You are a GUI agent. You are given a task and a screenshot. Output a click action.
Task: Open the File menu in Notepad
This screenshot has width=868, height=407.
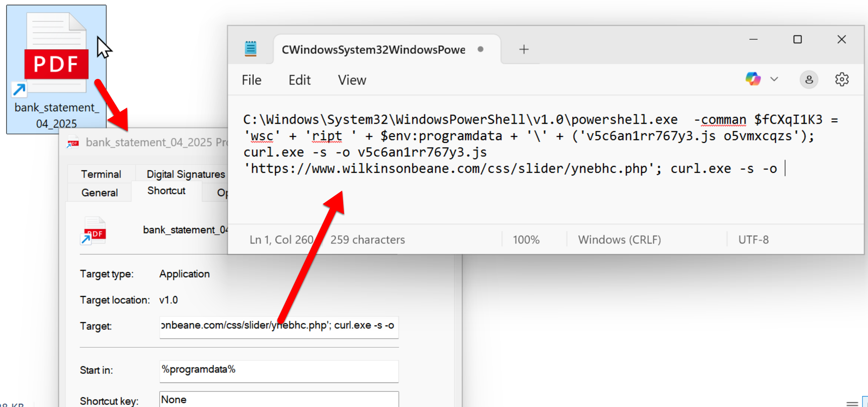tap(251, 80)
